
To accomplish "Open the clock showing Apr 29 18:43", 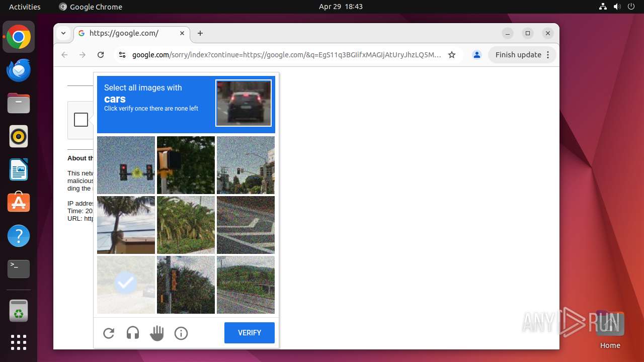I will pyautogui.click(x=341, y=7).
